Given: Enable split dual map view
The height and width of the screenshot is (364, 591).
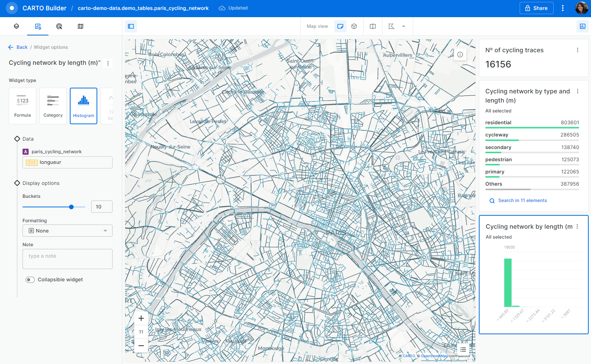Looking at the screenshot, I should tap(373, 26).
